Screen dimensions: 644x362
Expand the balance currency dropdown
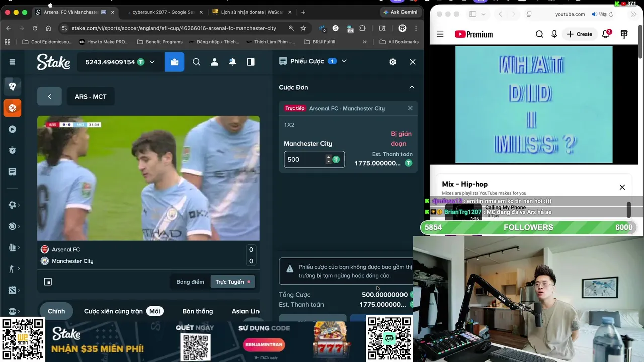coord(152,62)
